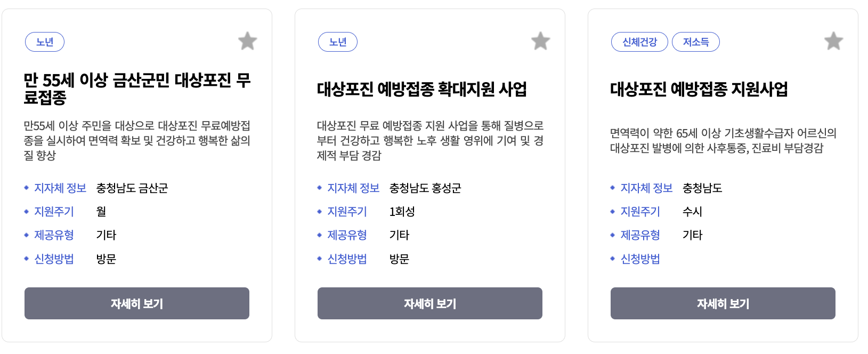Screen dimensions: 868x354
Task: Bookmark the 만 55세 금산군민 무료접종 card
Action: pyautogui.click(x=247, y=41)
